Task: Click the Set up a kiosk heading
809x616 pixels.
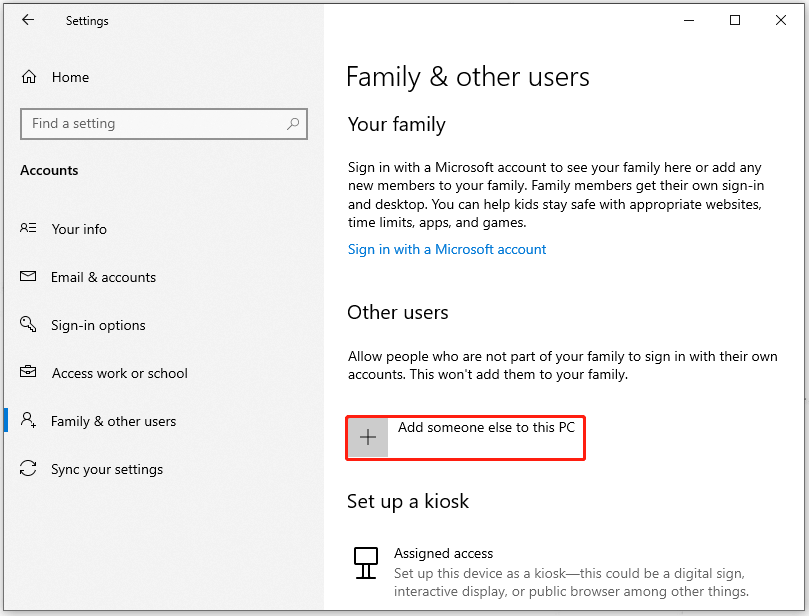Action: [408, 501]
